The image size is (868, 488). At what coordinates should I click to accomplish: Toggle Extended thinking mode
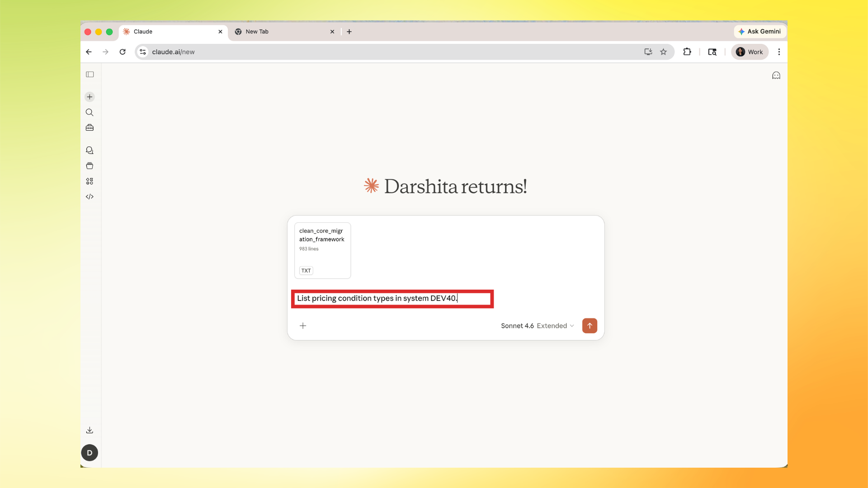[x=552, y=326]
